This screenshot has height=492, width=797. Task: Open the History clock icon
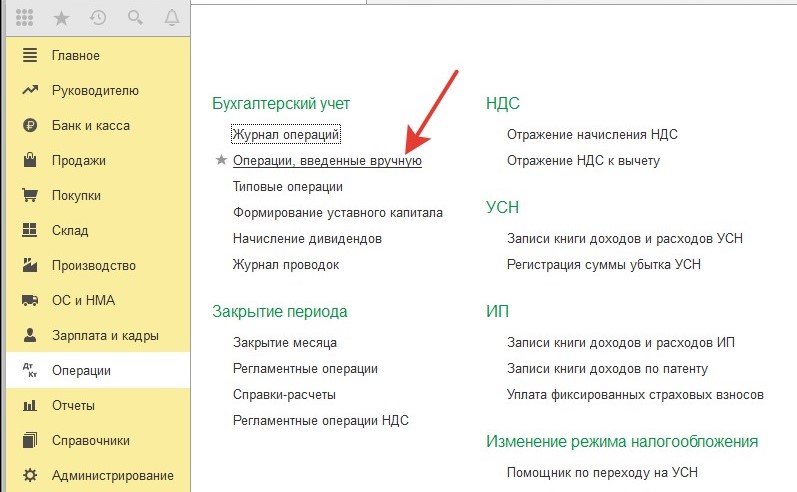coord(98,18)
